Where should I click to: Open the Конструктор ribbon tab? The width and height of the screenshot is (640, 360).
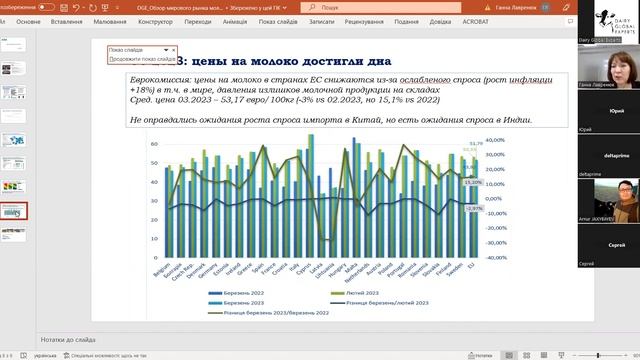[156, 22]
